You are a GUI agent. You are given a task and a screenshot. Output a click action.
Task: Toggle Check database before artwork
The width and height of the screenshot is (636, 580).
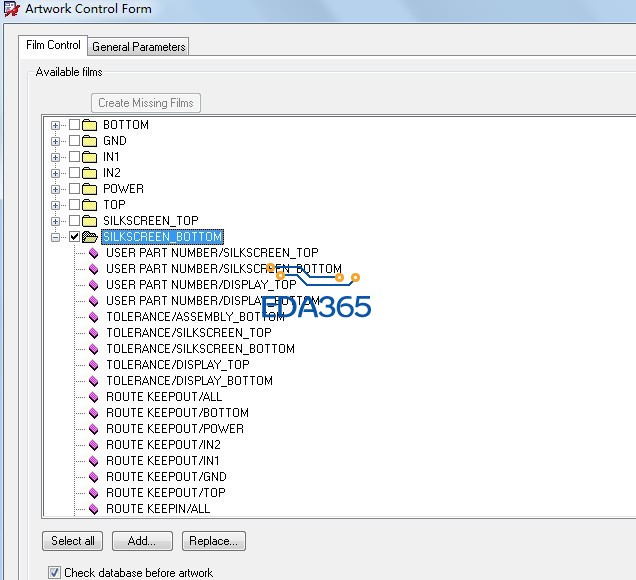[x=54, y=573]
